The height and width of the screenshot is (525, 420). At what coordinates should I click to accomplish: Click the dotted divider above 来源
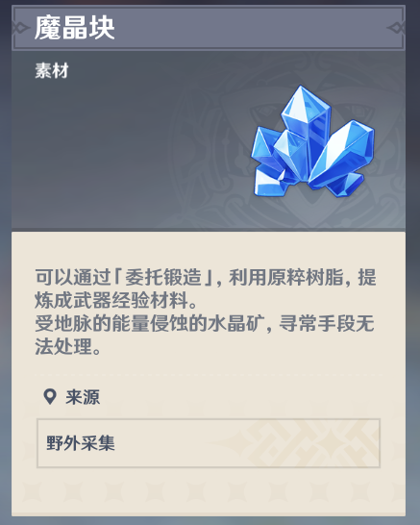(209, 373)
